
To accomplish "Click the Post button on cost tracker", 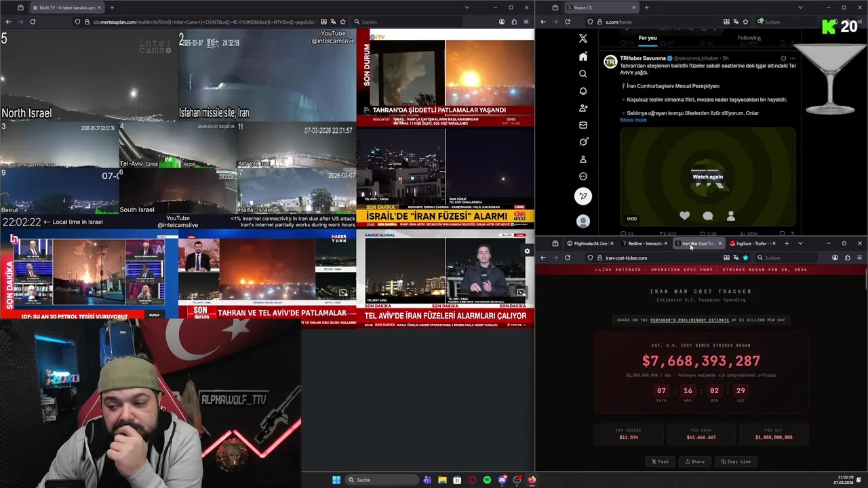I will [x=660, y=462].
